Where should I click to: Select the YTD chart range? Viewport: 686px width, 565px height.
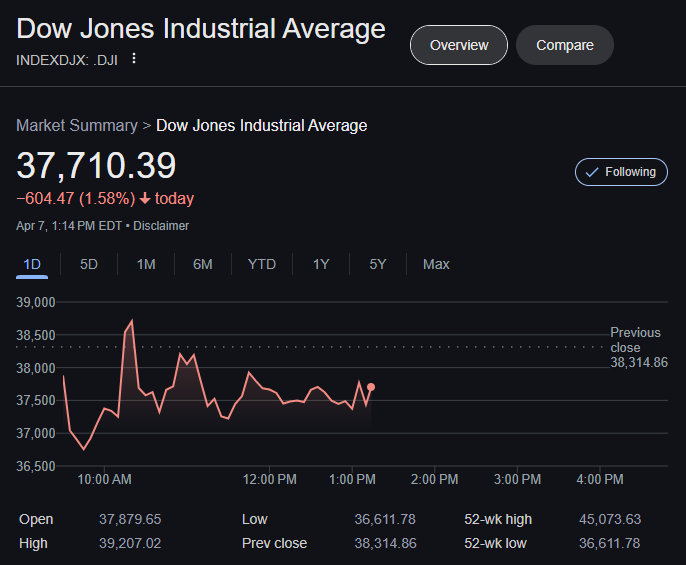[x=262, y=264]
